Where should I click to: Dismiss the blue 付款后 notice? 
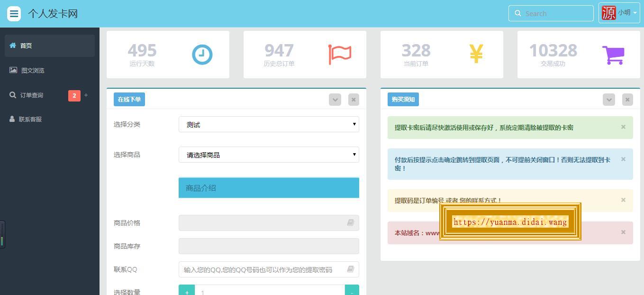click(623, 159)
